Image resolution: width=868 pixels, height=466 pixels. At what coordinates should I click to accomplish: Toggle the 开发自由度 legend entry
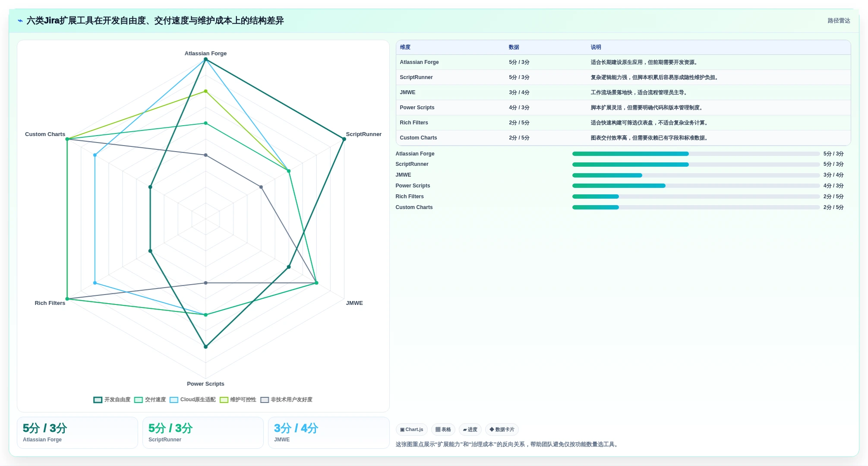click(112, 399)
